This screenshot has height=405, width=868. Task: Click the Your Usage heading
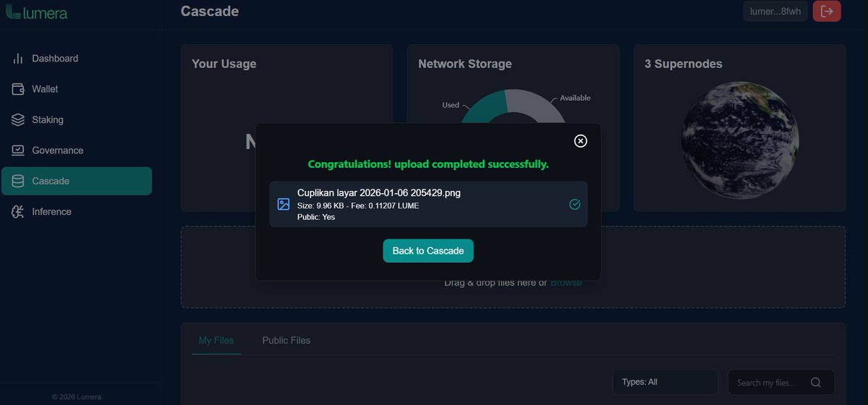click(224, 64)
